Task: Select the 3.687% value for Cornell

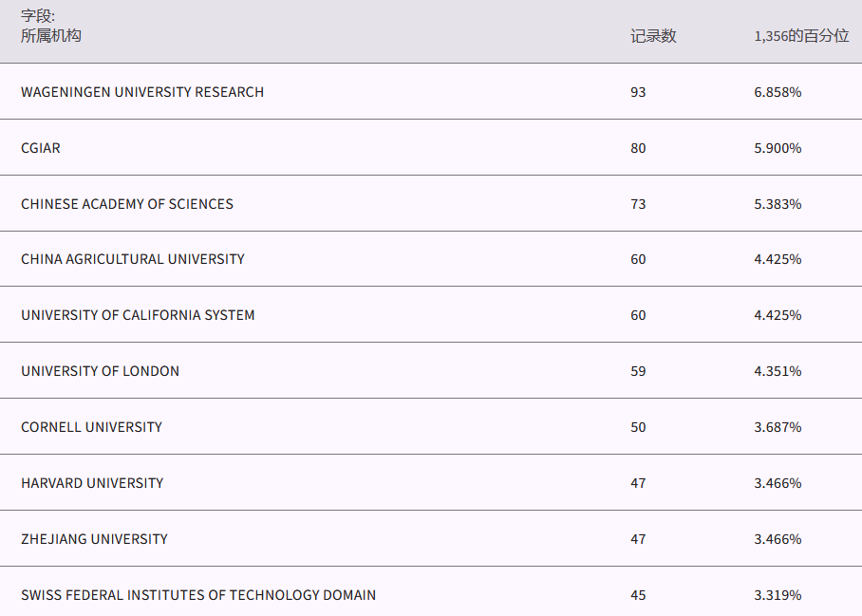Action: [778, 427]
